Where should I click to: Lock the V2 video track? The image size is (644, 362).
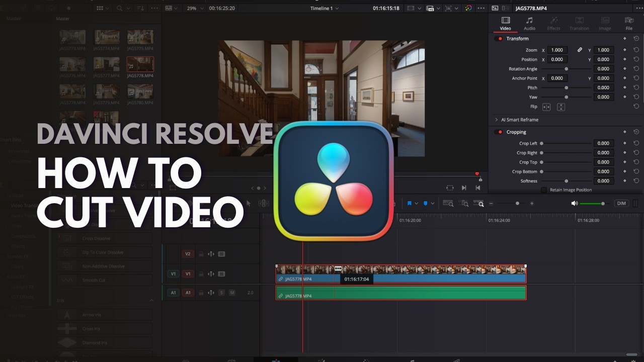pyautogui.click(x=201, y=254)
